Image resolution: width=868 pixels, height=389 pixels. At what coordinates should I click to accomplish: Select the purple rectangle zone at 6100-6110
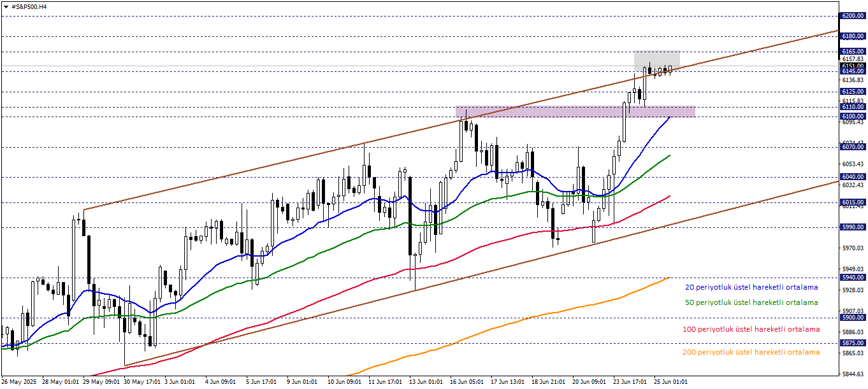[x=575, y=111]
